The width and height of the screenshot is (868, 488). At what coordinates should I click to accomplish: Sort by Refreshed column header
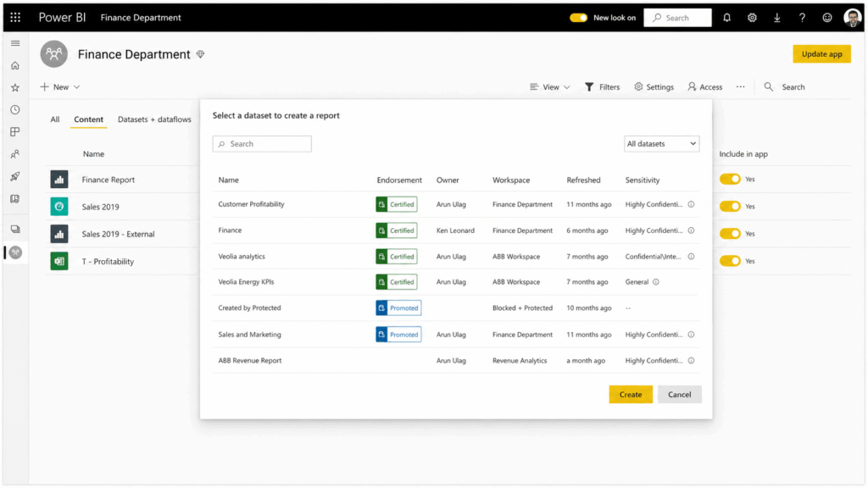pyautogui.click(x=583, y=180)
